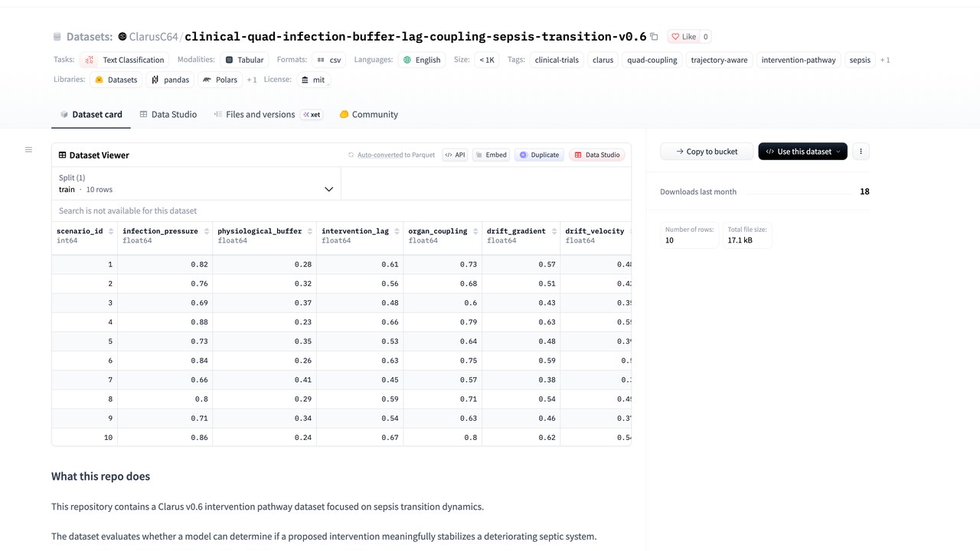
Task: Sort by the scenario_id column sort icon
Action: pyautogui.click(x=111, y=231)
